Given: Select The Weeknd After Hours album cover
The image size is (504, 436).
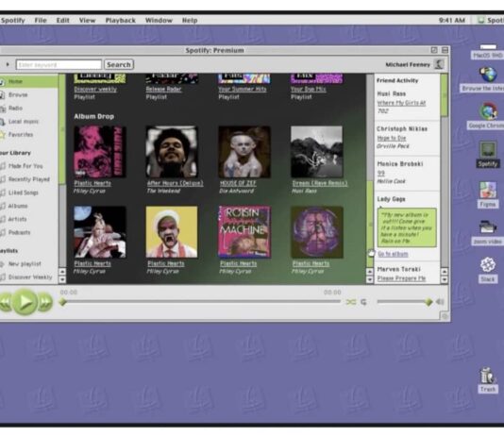Looking at the screenshot, I should 172,152.
